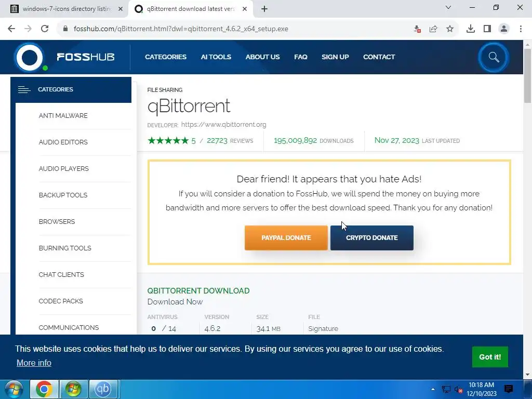The height and width of the screenshot is (399, 532).
Task: Click the browser forward arrow
Action: 28,29
